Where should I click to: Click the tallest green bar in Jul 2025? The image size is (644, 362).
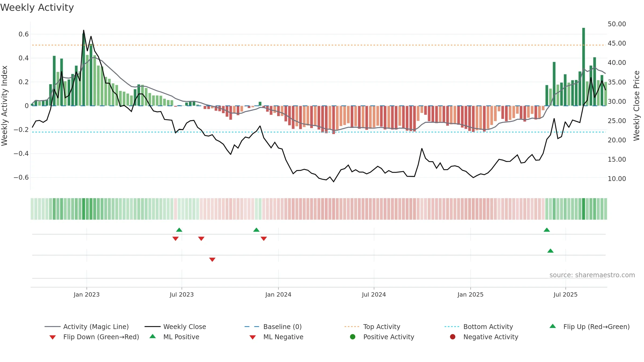tap(584, 67)
